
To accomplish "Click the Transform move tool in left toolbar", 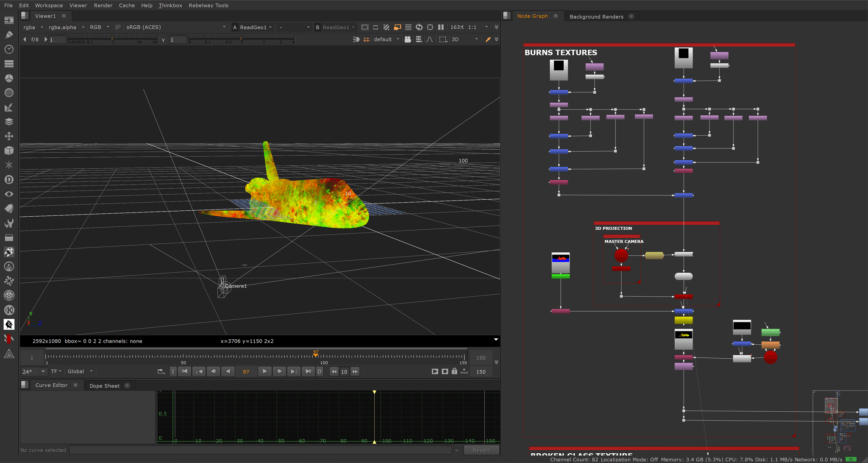I will click(9, 136).
